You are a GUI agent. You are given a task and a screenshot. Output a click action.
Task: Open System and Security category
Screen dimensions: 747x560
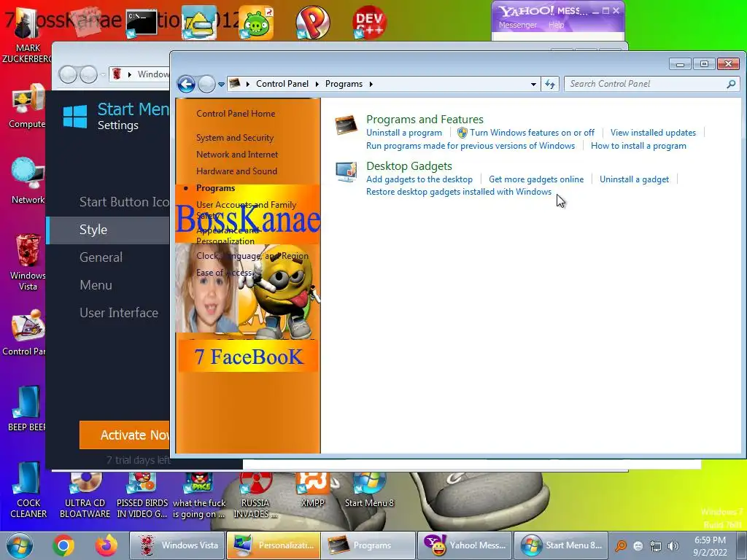click(x=235, y=138)
